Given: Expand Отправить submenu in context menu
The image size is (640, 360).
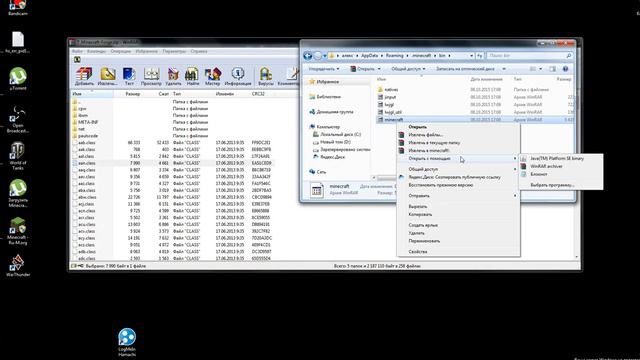Looking at the screenshot, I should (x=458, y=196).
